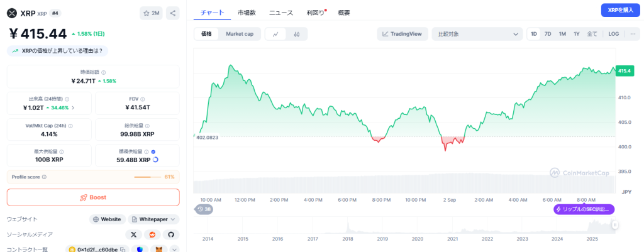Image resolution: width=644 pixels, height=252 pixels.
Task: Show info for Profile score
Action: tap(45, 177)
